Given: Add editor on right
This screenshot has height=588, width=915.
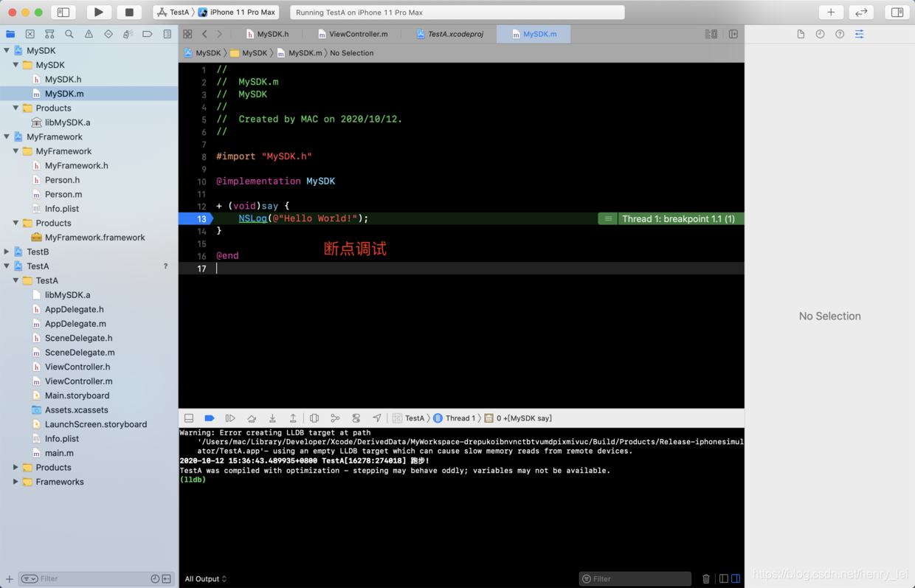Looking at the screenshot, I should 733,34.
